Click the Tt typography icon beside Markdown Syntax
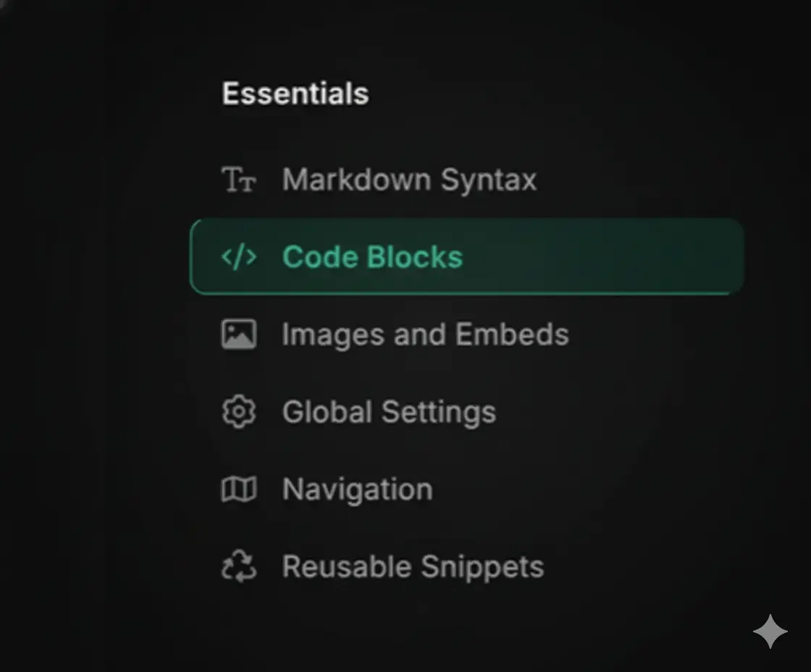This screenshot has width=811, height=672. click(238, 180)
